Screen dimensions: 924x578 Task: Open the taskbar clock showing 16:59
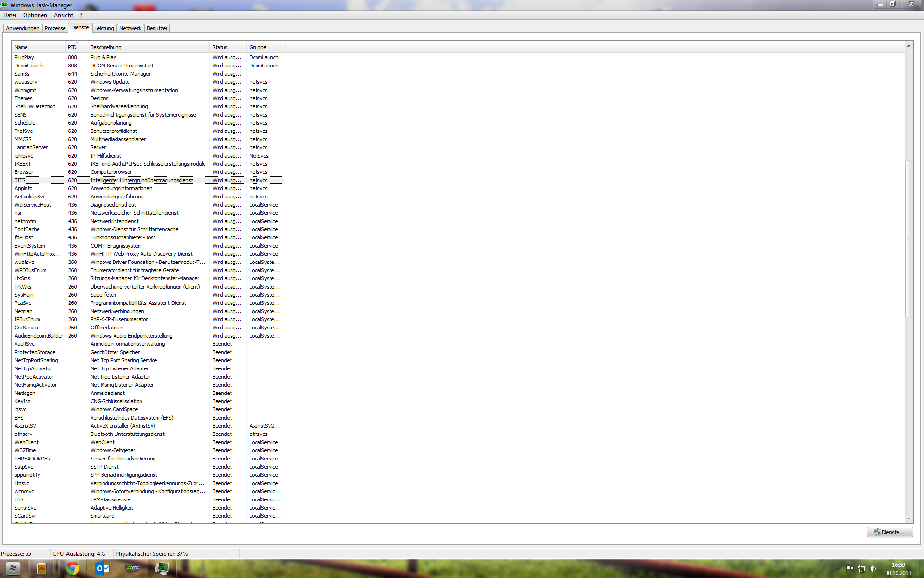898,569
